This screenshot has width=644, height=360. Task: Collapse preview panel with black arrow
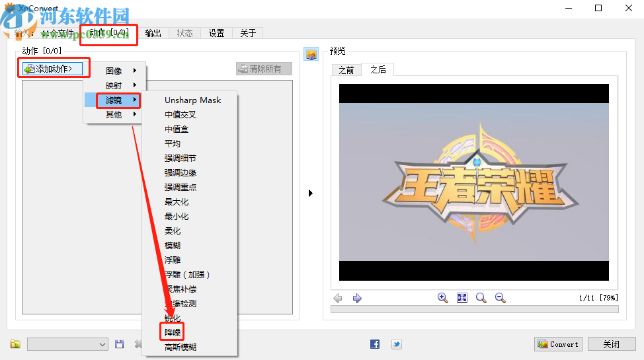311,193
